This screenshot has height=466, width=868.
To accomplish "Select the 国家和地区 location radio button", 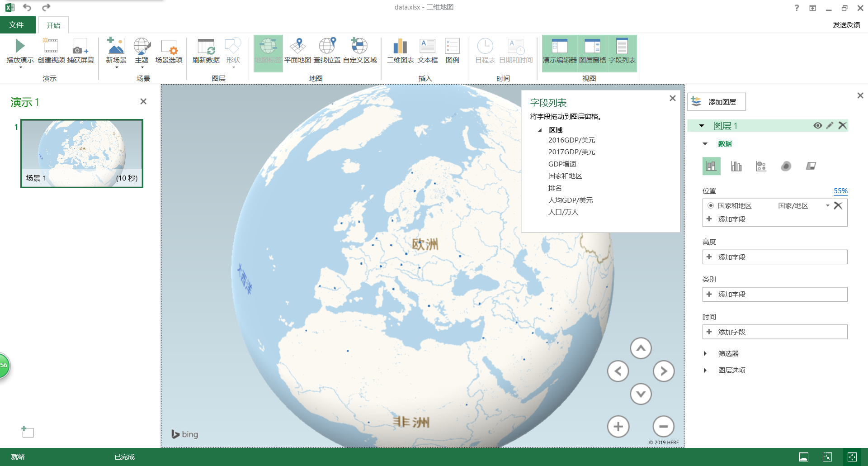I will [711, 205].
